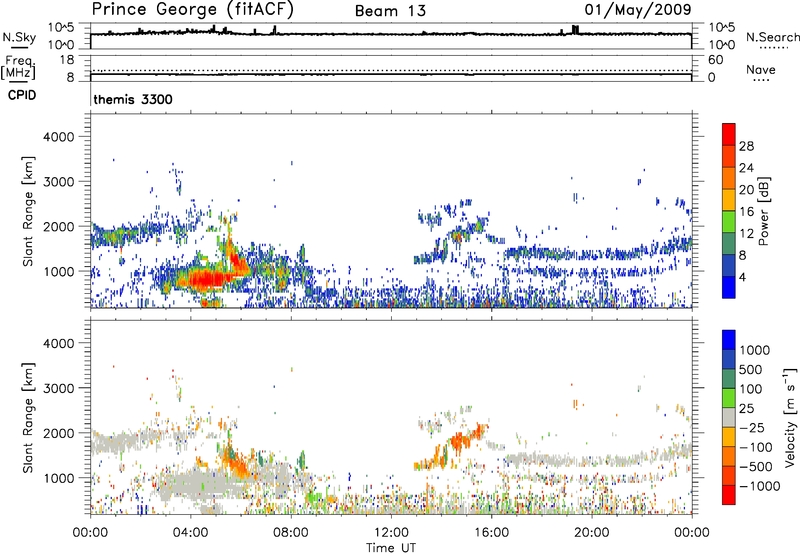Click the 'N.Sky' label

click(19, 37)
